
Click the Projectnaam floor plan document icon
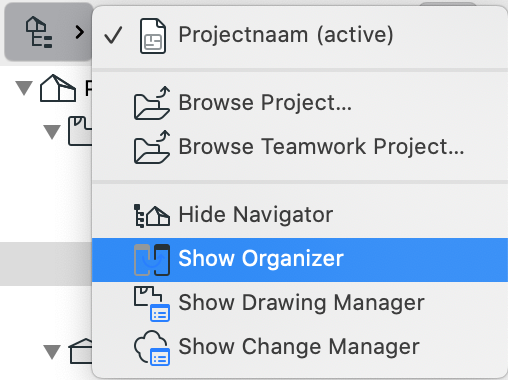click(153, 36)
